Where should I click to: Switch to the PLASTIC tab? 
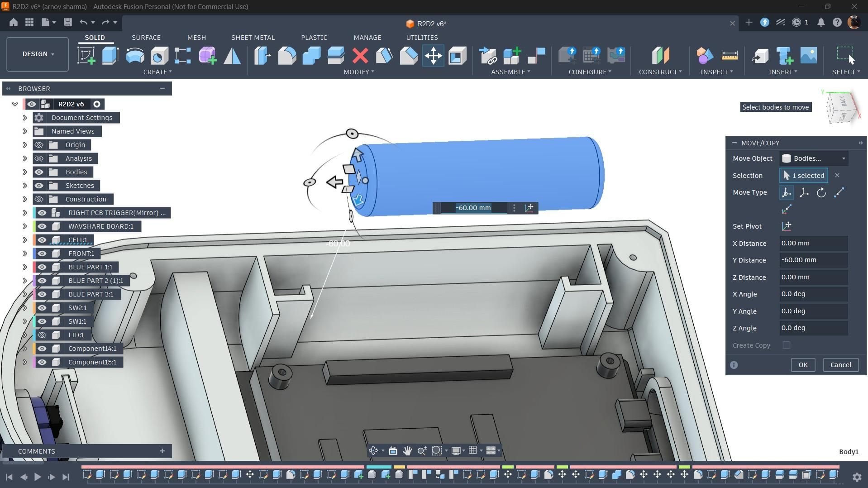[x=314, y=38]
